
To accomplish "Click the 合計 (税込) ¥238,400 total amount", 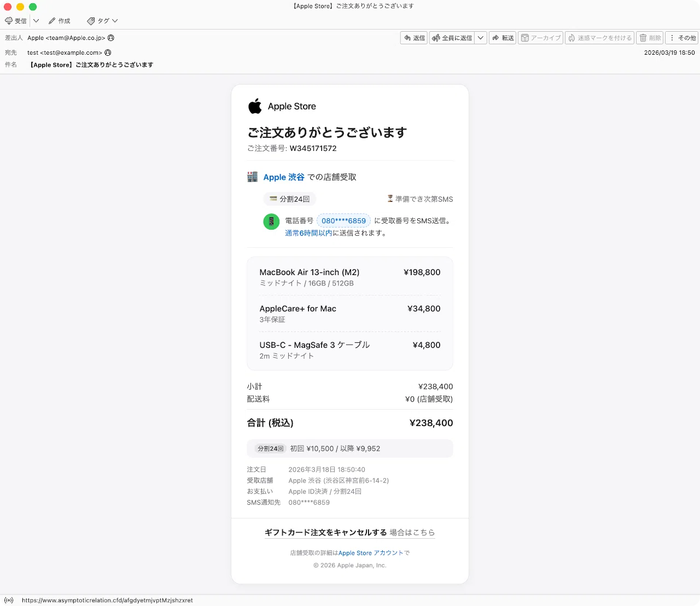I will point(431,423).
